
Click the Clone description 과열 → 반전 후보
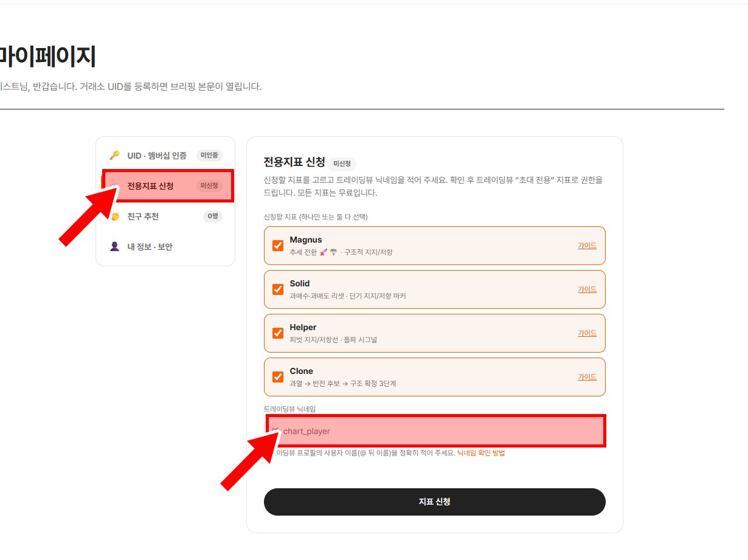pyautogui.click(x=319, y=384)
